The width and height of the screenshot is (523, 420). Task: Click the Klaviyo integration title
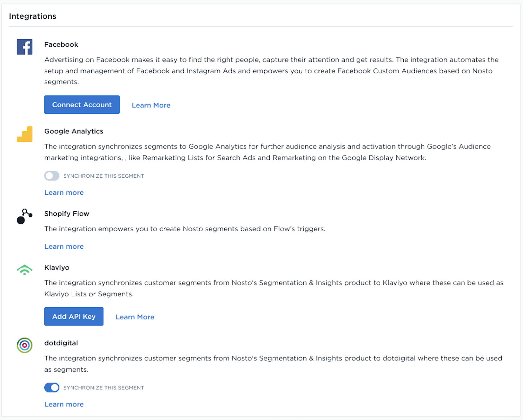pos(57,267)
